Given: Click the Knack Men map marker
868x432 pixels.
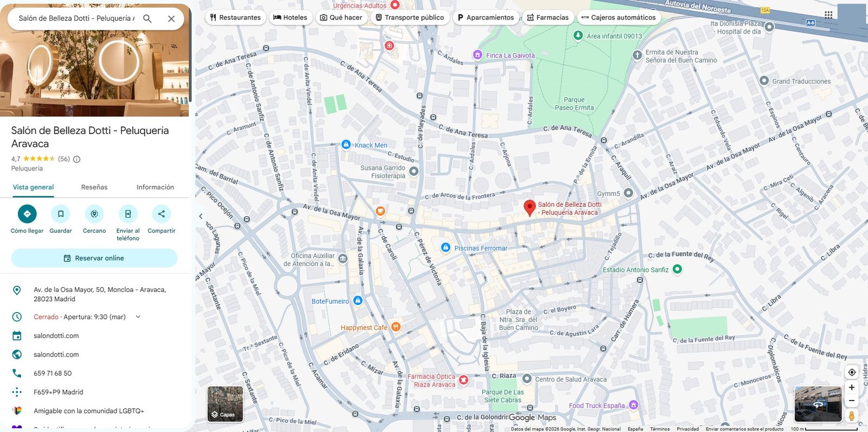Looking at the screenshot, I should click(346, 144).
